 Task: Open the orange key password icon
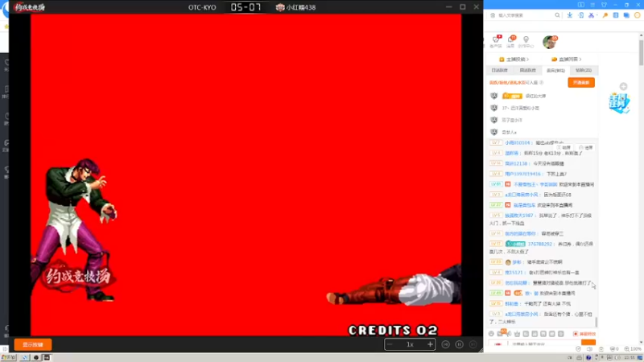[x=605, y=15]
